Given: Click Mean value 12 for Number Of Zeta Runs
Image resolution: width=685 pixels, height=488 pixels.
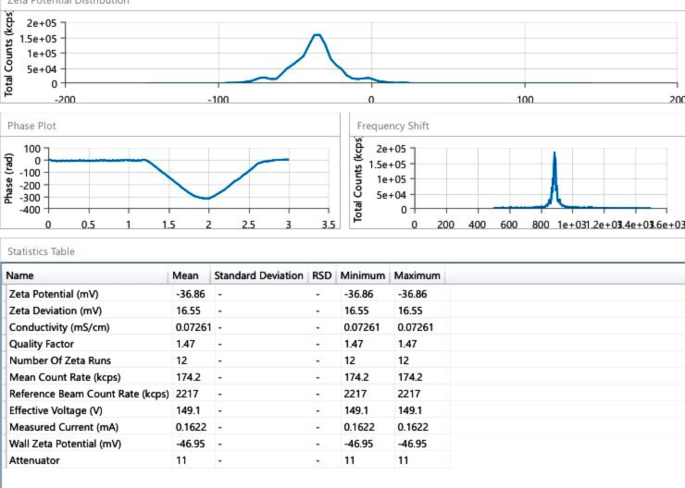Looking at the screenshot, I should (x=181, y=360).
